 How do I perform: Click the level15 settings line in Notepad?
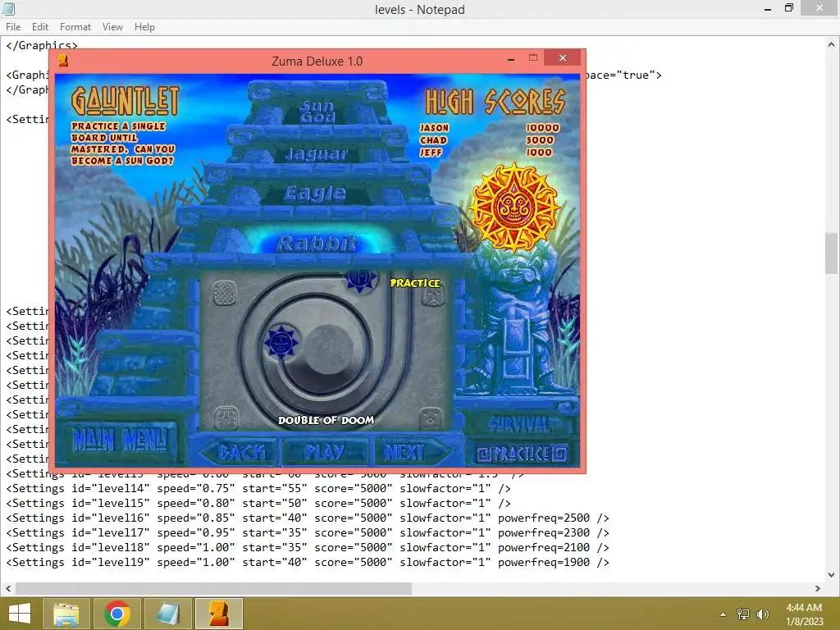pos(258,504)
